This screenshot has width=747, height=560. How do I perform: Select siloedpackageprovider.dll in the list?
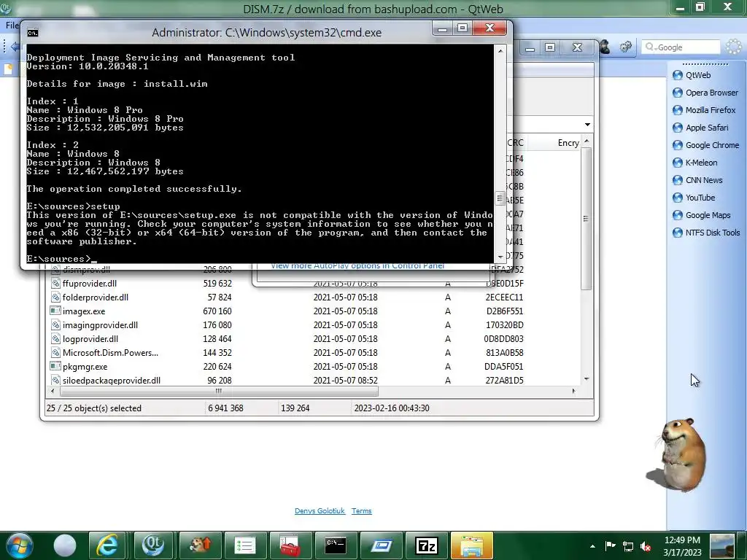112,381
